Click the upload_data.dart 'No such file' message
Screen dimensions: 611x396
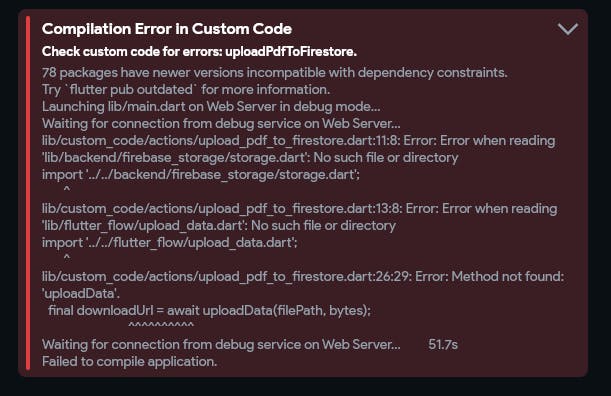pos(219,225)
